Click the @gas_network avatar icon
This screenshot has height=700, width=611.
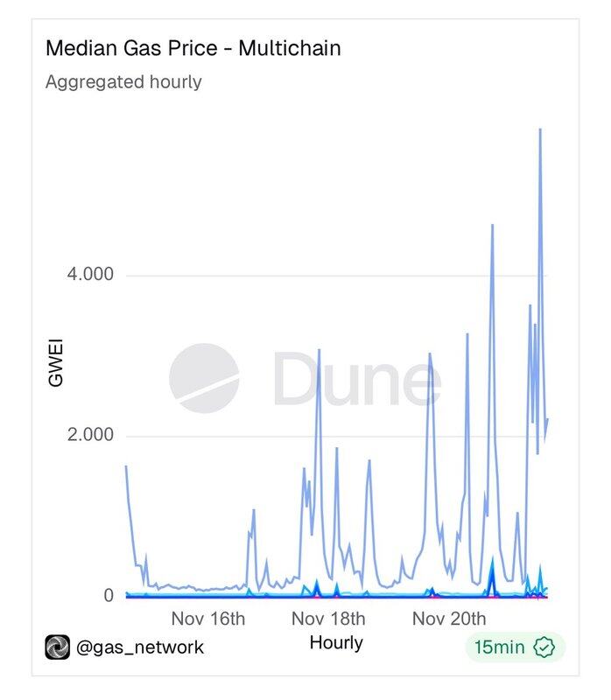click(x=57, y=647)
